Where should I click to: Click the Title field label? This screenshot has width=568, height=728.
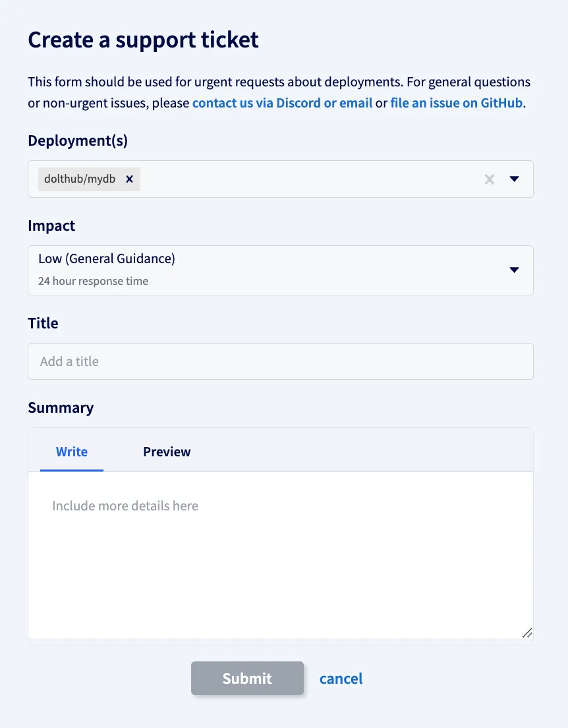pyautogui.click(x=43, y=323)
